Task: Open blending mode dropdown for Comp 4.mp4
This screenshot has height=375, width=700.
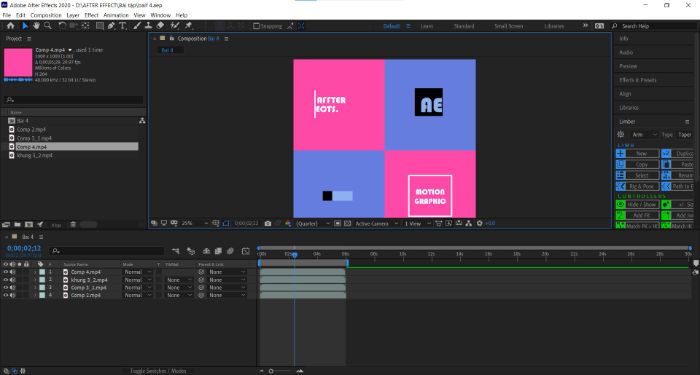Action: pyautogui.click(x=138, y=272)
